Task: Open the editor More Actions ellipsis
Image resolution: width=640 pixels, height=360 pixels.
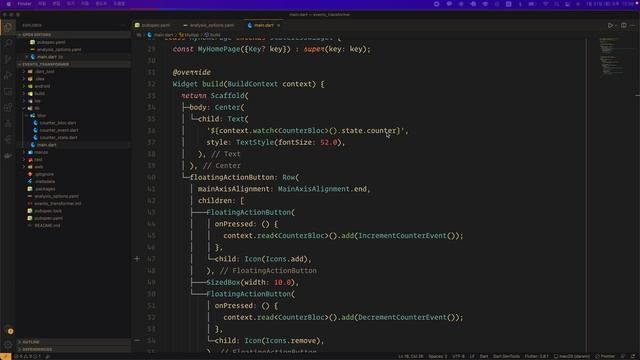Action: [633, 25]
